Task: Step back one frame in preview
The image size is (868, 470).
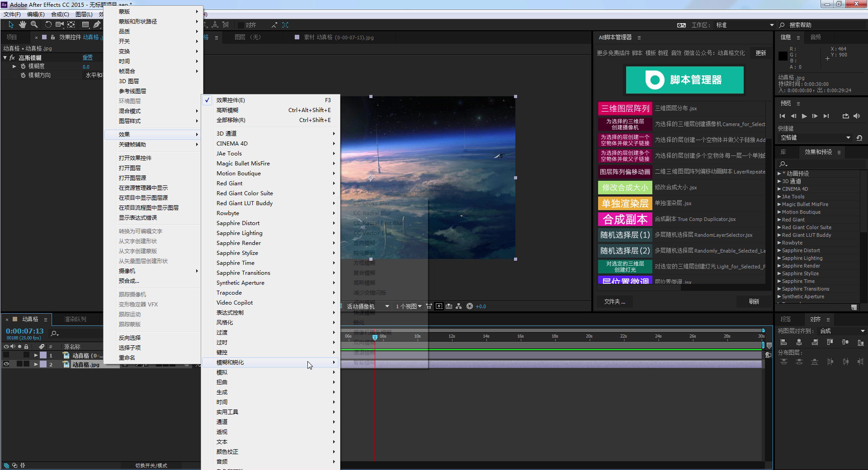Action: [x=793, y=116]
